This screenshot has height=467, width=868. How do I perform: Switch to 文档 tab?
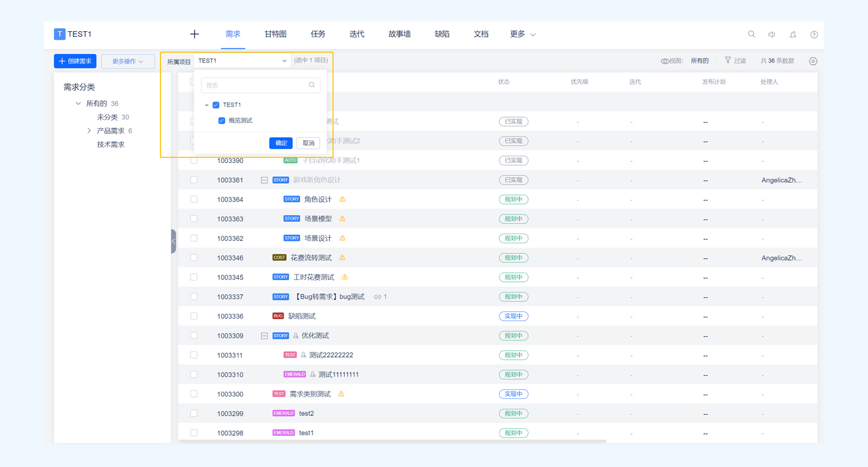coord(481,34)
